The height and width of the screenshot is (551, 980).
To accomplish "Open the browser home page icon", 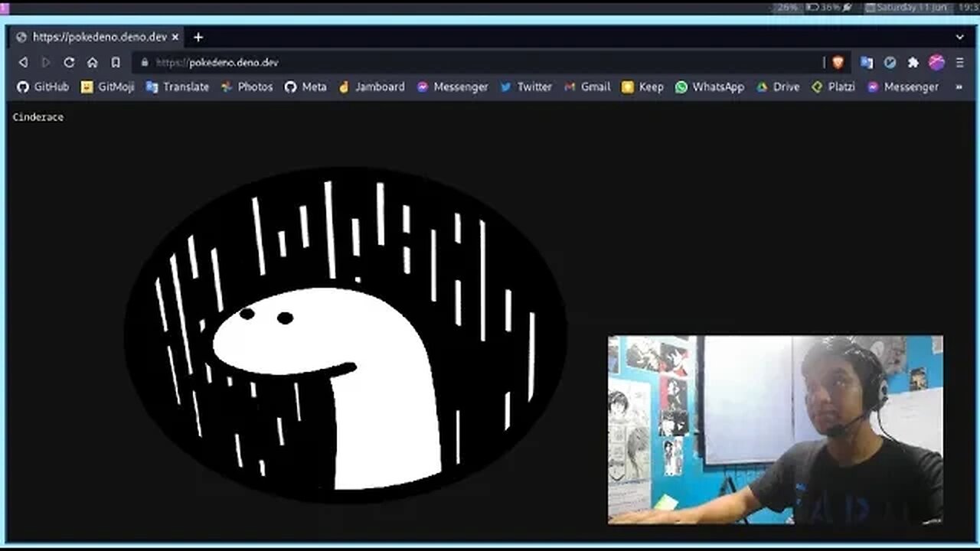I will click(93, 63).
